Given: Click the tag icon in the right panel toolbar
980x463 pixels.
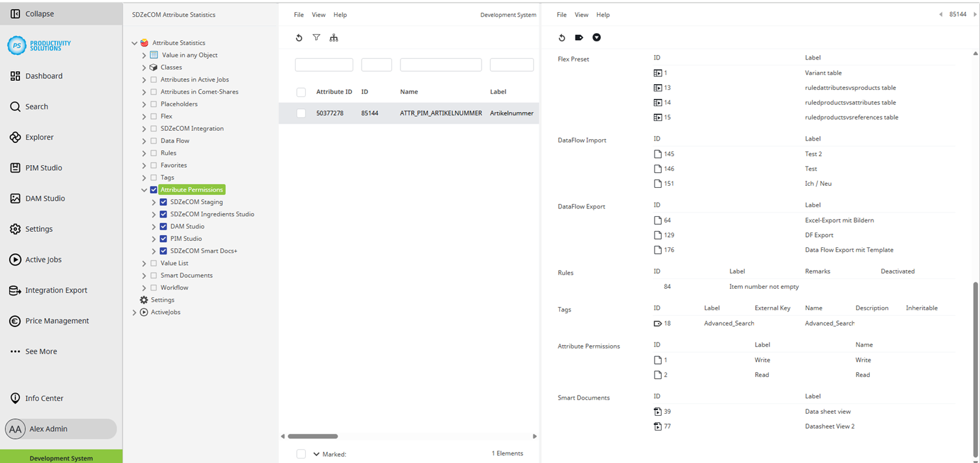Looking at the screenshot, I should click(579, 38).
